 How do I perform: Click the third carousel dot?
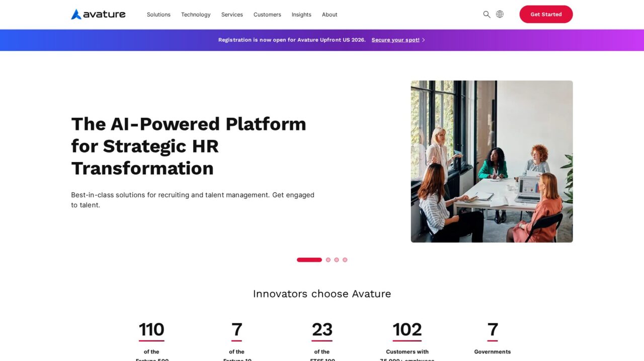click(x=337, y=259)
